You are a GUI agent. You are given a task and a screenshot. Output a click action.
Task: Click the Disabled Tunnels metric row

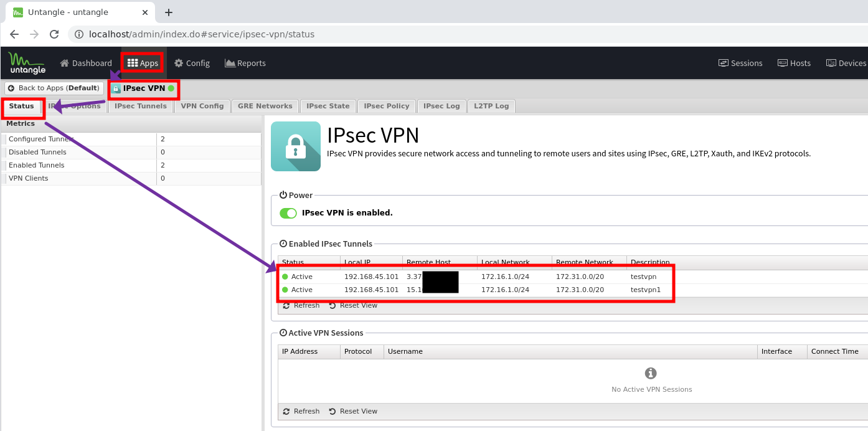click(x=131, y=152)
